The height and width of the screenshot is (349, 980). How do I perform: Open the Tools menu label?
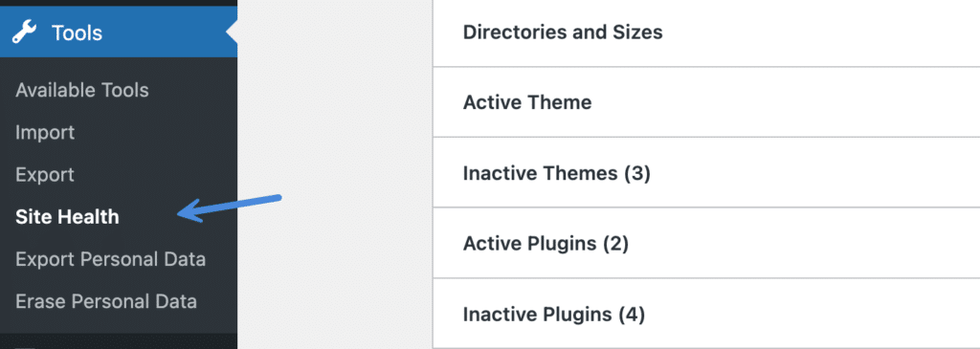[x=77, y=33]
